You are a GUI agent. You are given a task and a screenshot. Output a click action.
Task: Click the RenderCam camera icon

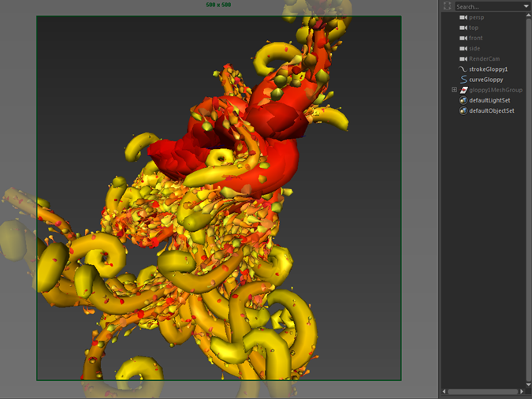463,59
